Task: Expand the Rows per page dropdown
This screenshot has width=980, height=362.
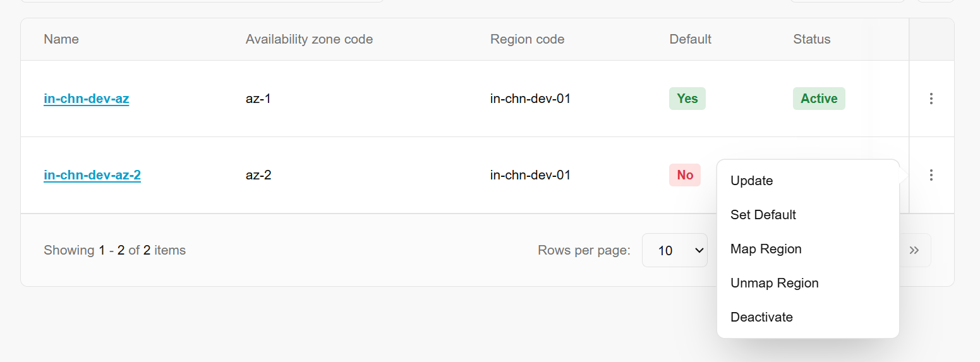Action: pyautogui.click(x=674, y=250)
